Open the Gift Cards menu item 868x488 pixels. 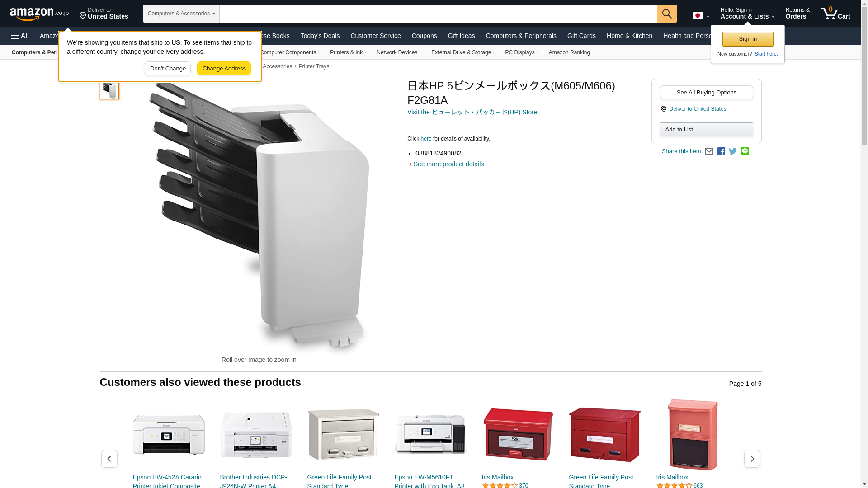pyautogui.click(x=581, y=36)
